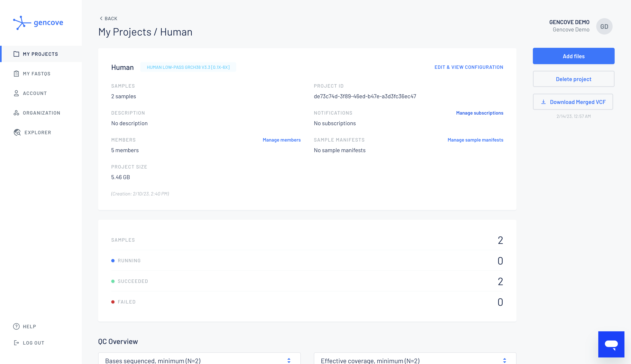631x364 pixels.
Task: Click Manage members link
Action: (x=282, y=140)
